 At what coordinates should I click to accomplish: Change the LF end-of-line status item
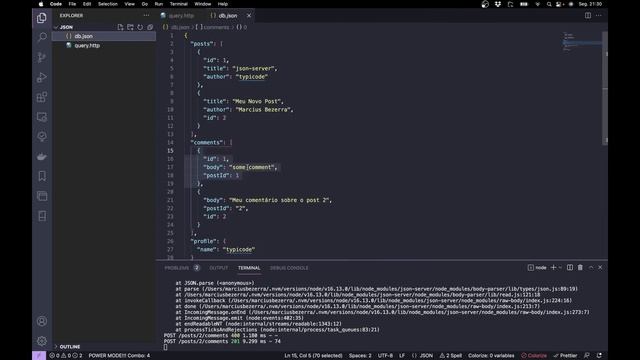pos(402,356)
